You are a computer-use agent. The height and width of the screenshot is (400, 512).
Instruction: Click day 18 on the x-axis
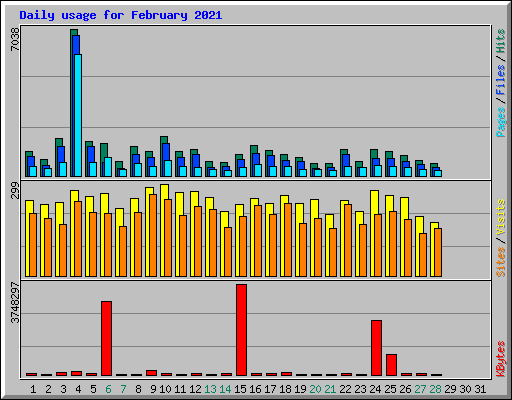point(285,389)
